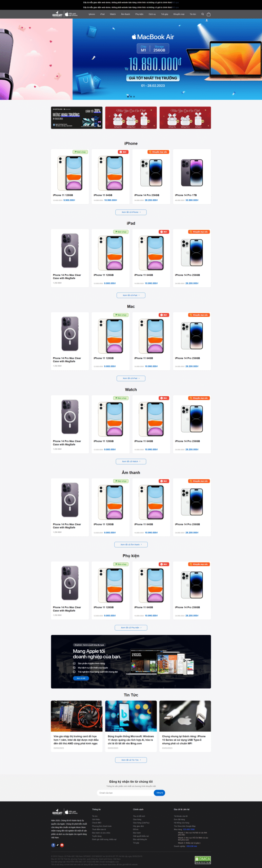Viewport: 262px width, 868px height.
Task: Open the iPhone 14 Pro 1TB product
Action: 192,177
